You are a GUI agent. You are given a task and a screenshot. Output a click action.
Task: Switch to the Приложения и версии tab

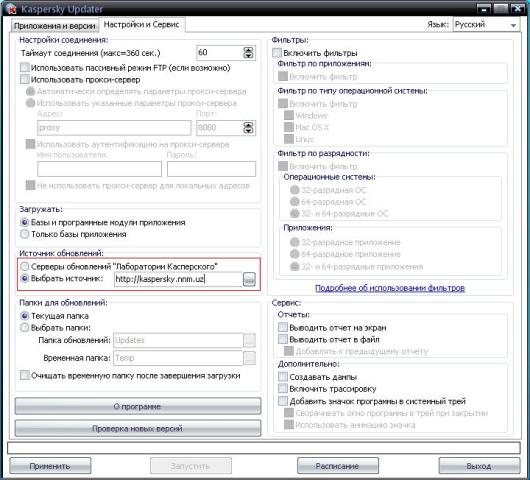54,26
